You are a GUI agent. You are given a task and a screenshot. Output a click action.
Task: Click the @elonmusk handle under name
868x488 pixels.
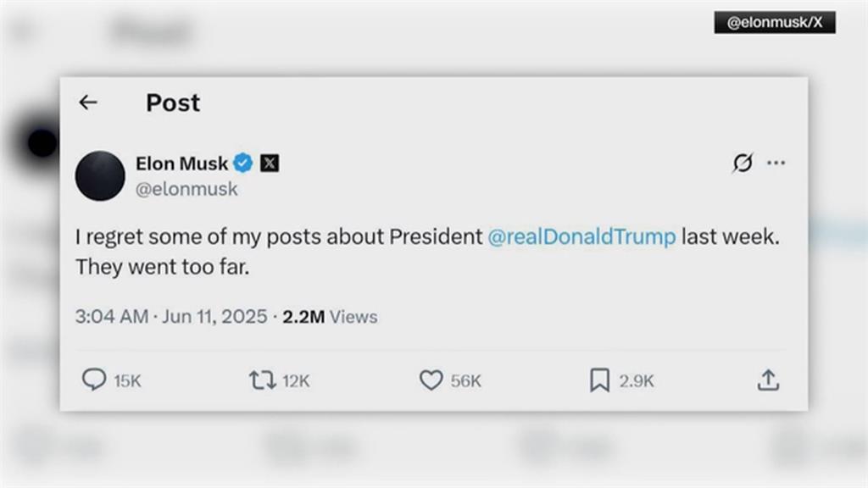pyautogui.click(x=186, y=190)
